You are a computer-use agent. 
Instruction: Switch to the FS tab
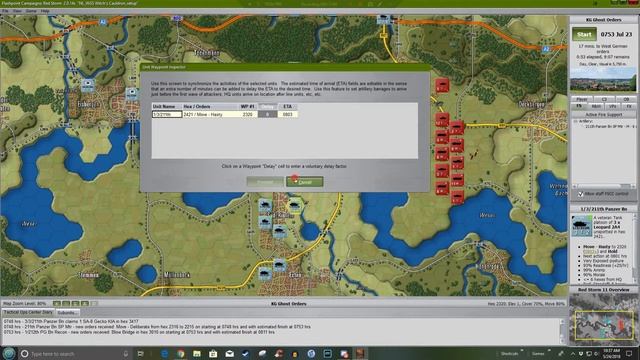pyautogui.click(x=579, y=106)
